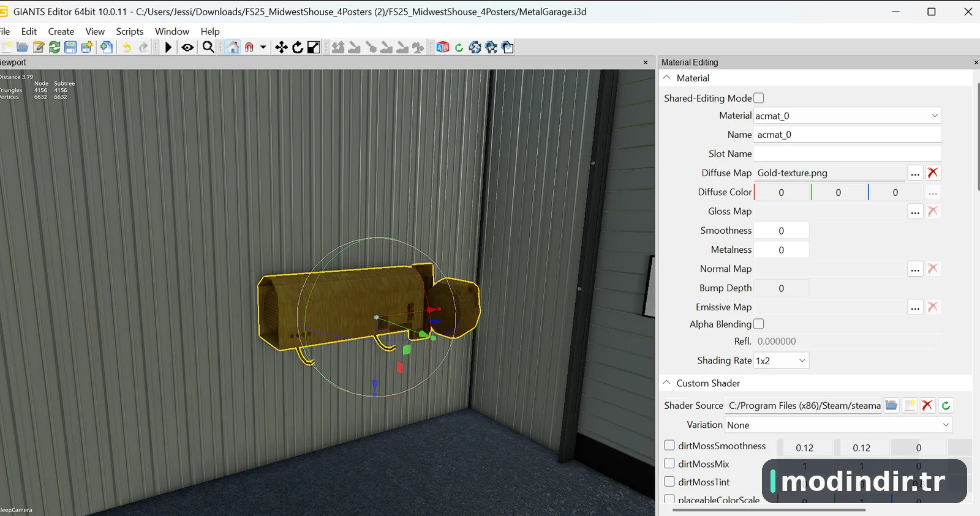Select the Move translate tool
Viewport: 980px width, 516px height.
point(281,47)
